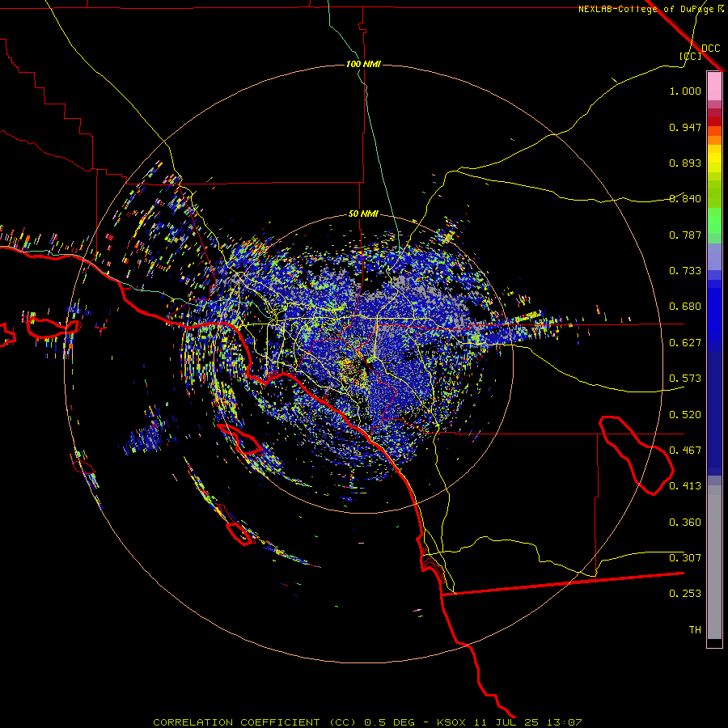
Task: Click the 0.840 legend value
Action: click(x=685, y=199)
